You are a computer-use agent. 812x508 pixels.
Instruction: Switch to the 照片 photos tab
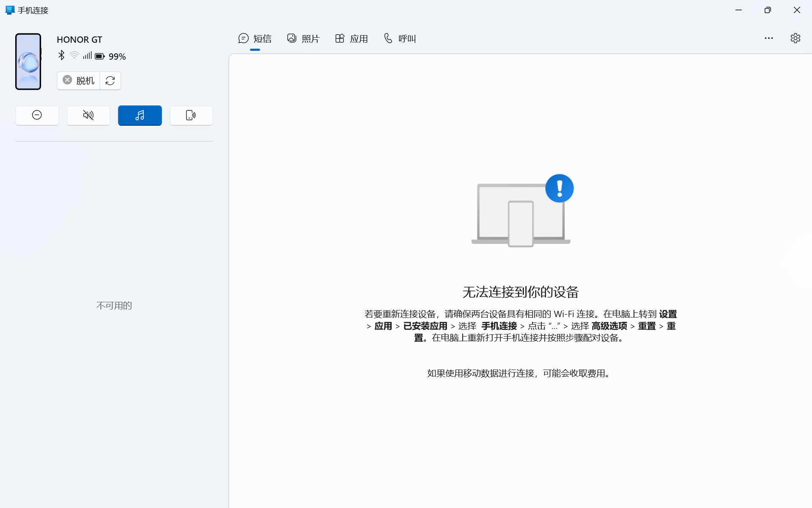click(x=303, y=39)
